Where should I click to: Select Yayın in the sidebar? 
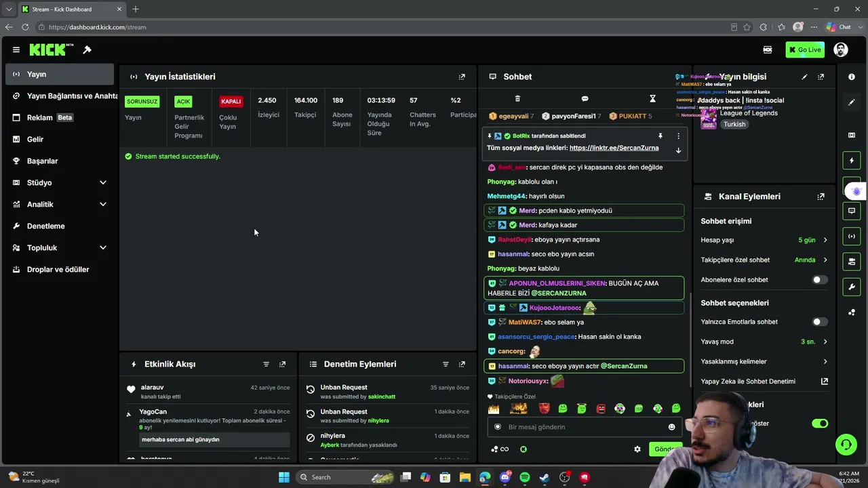coord(60,74)
